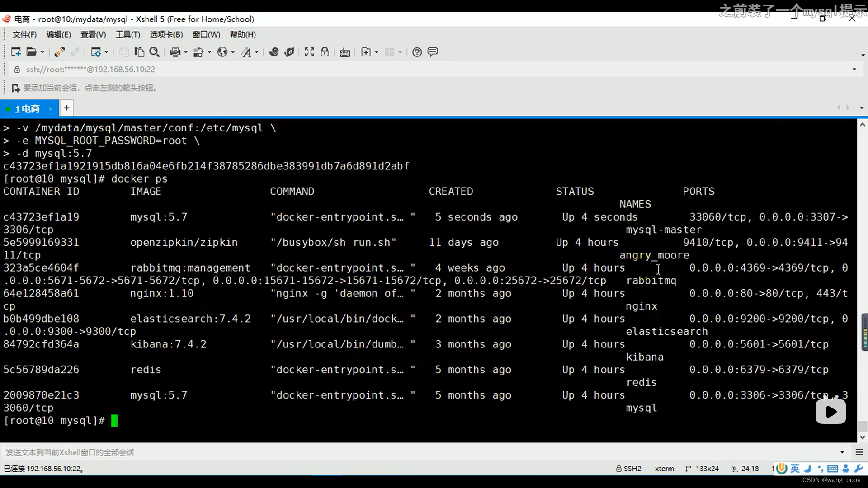868x488 pixels.
Task: Click the color scheme icon
Action: click(x=198, y=52)
